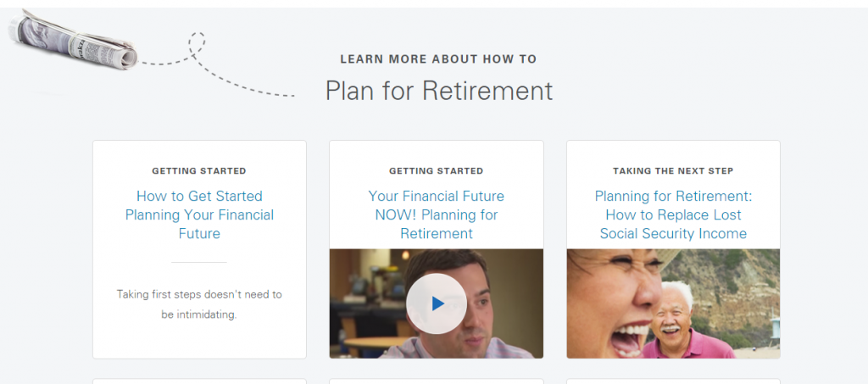This screenshot has width=868, height=384.
Task: Click the 'Taking first steps doesn't need to be intimidating' text
Action: [199, 304]
